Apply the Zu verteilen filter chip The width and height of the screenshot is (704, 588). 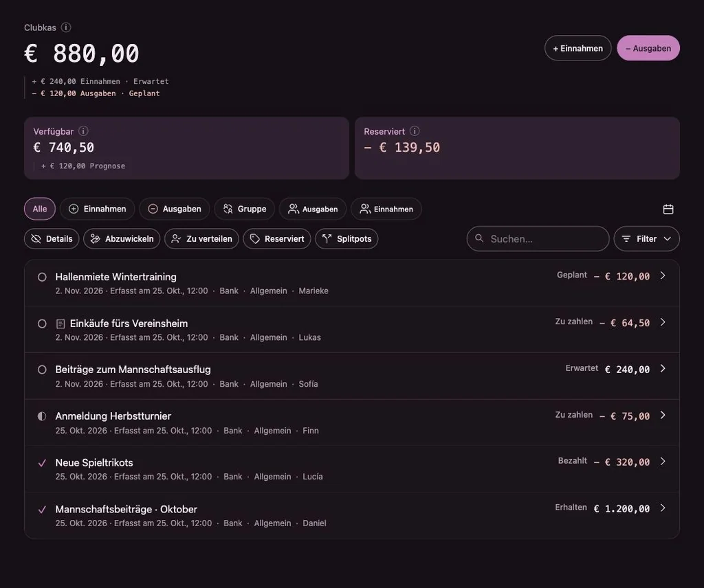pyautogui.click(x=201, y=238)
